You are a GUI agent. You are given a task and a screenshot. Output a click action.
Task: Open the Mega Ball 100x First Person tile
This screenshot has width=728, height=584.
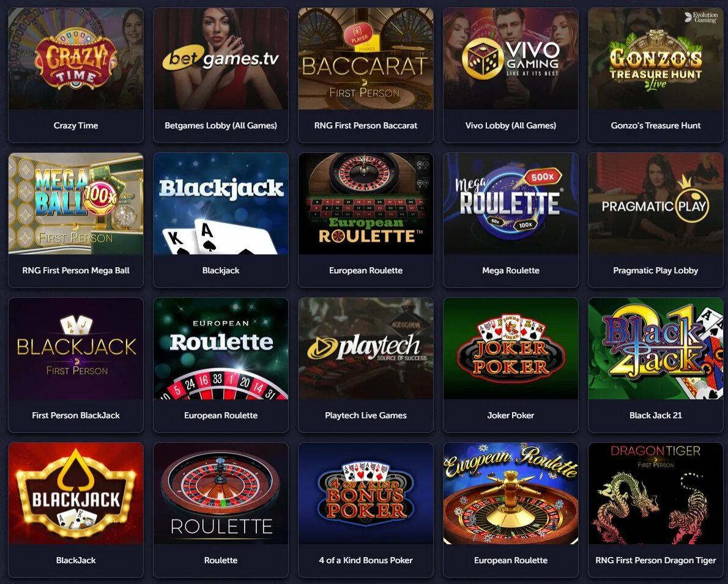coord(76,220)
